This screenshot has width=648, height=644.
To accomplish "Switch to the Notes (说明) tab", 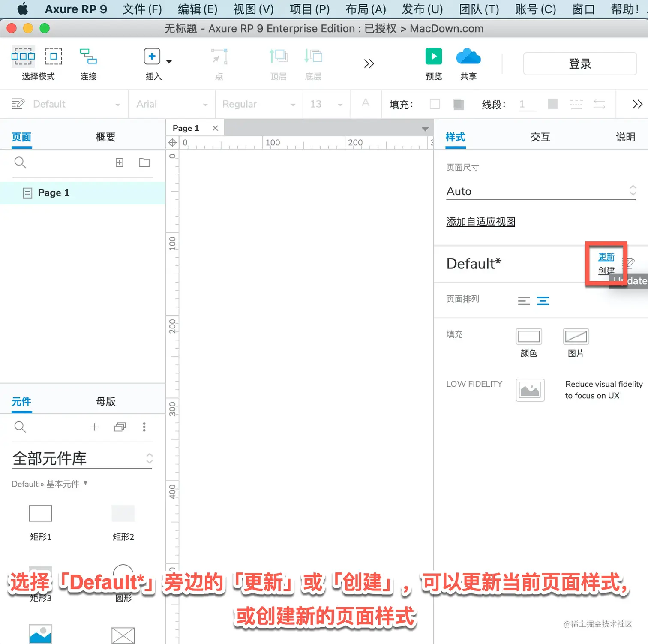I will tap(625, 137).
